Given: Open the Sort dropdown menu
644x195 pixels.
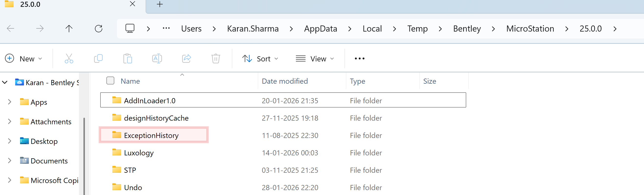Looking at the screenshot, I should pos(260,59).
